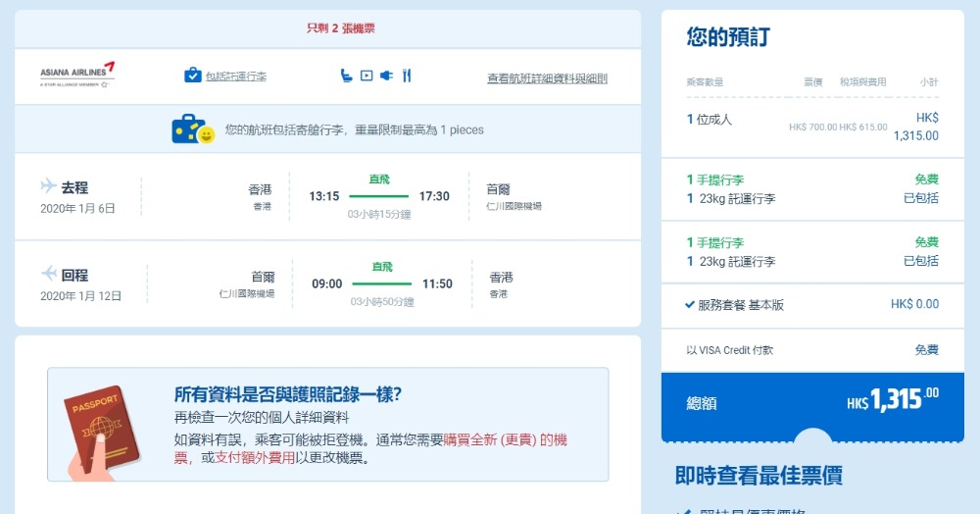This screenshot has width=980, height=514.
Task: Click the power outlet amenity icon
Action: click(386, 76)
